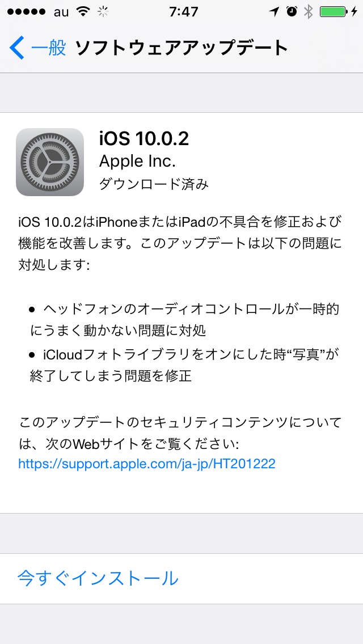The height and width of the screenshot is (644, 363).
Task: Tap the location services arrow icon
Action: 274,12
